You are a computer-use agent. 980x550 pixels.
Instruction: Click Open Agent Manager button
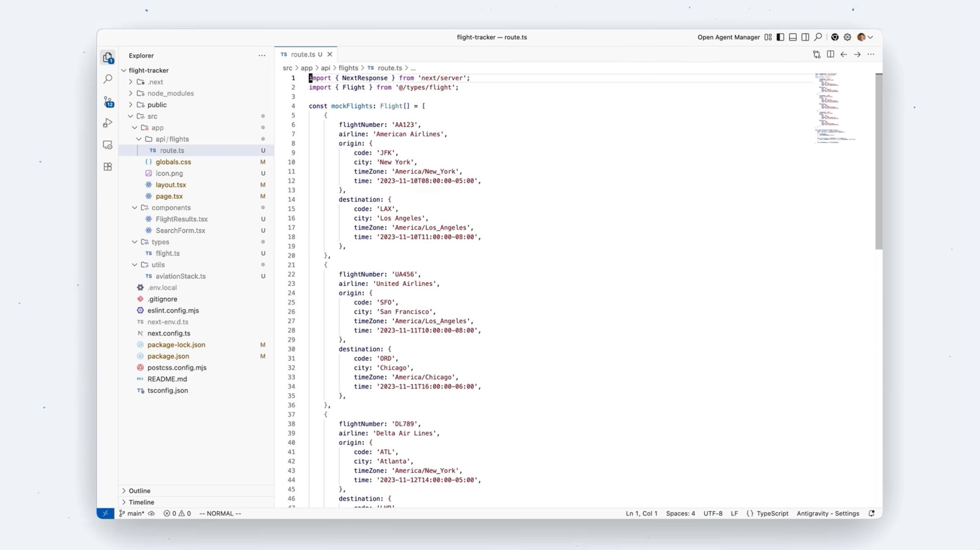(729, 37)
